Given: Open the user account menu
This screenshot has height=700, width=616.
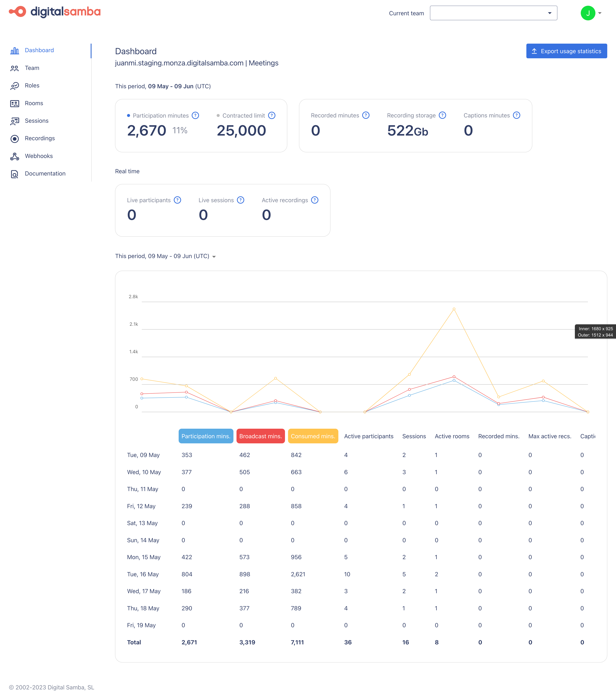Looking at the screenshot, I should (588, 13).
